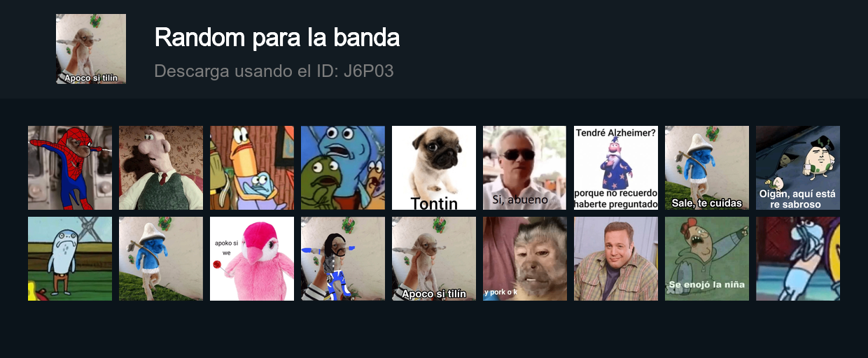
Task: Select the orange fish holding blue fish sticker
Action: [252, 168]
